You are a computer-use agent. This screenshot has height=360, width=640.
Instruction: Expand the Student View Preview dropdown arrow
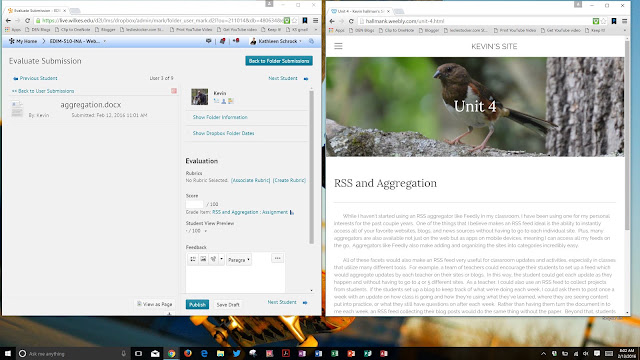[x=205, y=231]
